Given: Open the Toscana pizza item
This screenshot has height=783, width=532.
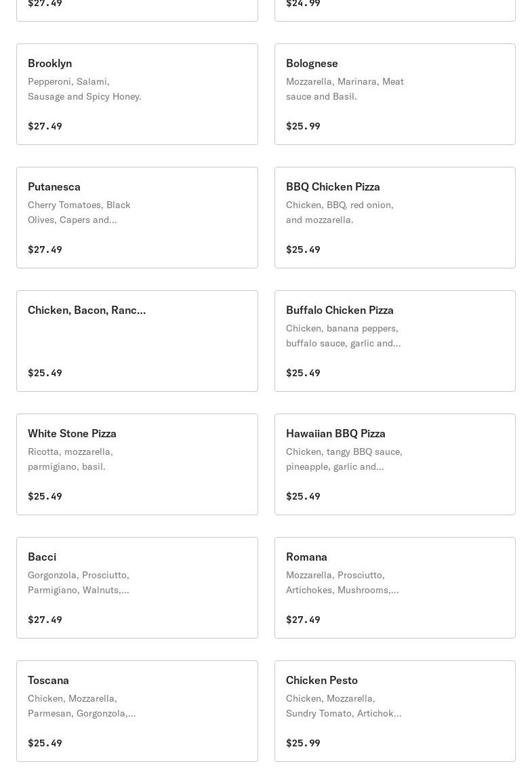Looking at the screenshot, I should pos(137,711).
